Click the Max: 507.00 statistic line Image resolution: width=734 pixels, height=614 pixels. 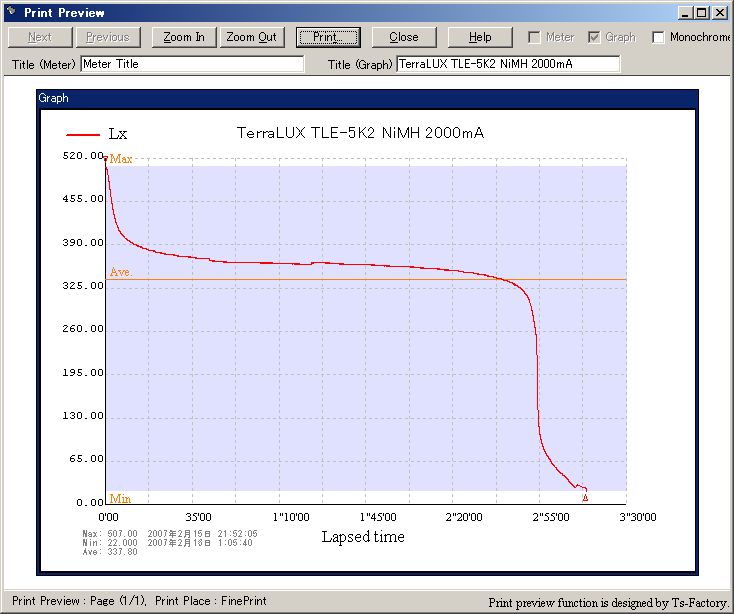point(170,534)
